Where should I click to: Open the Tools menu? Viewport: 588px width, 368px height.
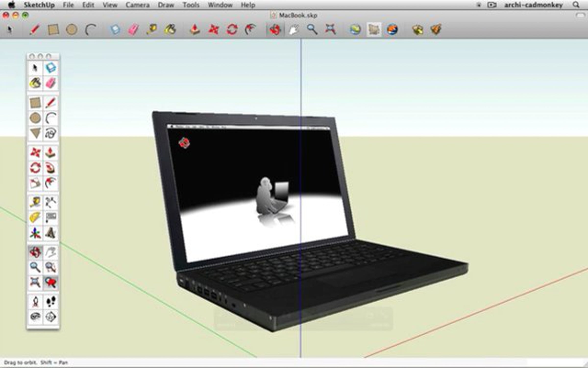point(191,5)
